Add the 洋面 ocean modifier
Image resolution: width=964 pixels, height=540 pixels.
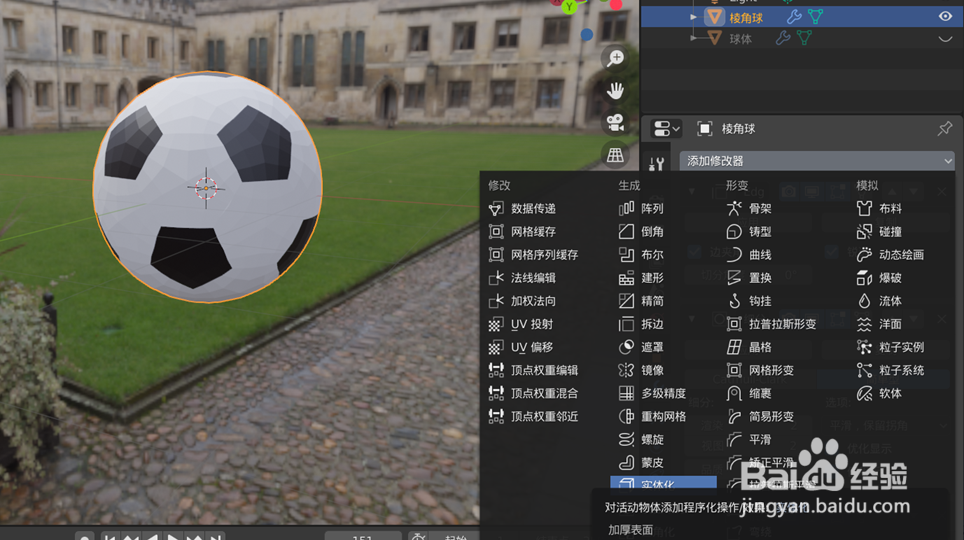pyautogui.click(x=879, y=324)
